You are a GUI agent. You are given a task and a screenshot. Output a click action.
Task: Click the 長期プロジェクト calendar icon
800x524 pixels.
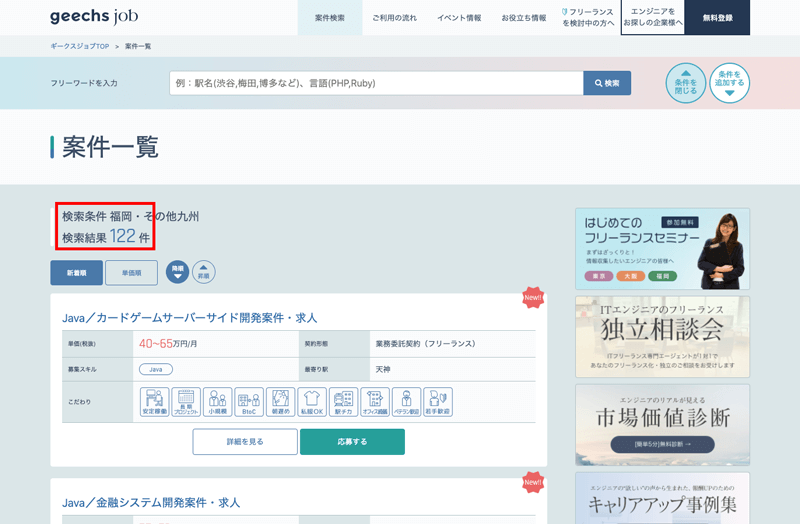[186, 402]
